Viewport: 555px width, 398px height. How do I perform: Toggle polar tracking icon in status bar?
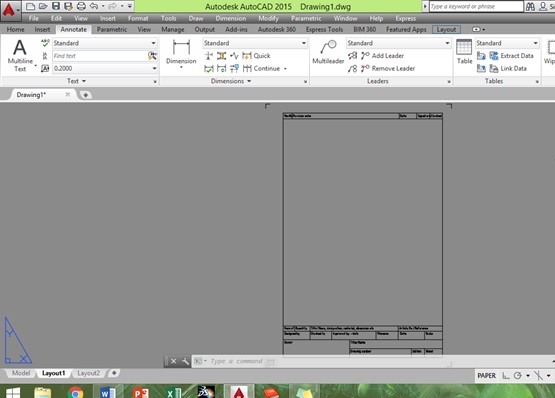[x=517, y=376]
